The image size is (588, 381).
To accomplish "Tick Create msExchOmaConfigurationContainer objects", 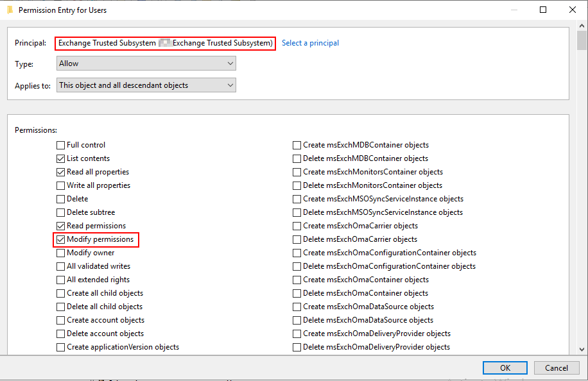I will [x=297, y=253].
